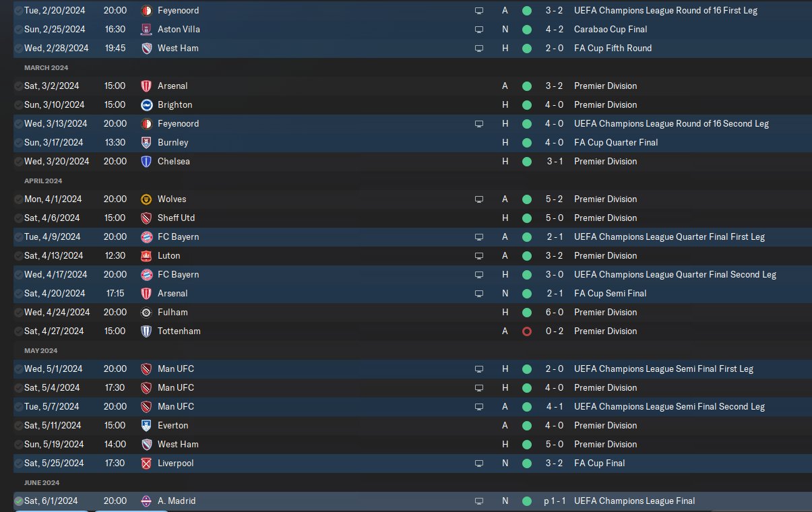Click the A. Madrid club badge

tap(146, 501)
